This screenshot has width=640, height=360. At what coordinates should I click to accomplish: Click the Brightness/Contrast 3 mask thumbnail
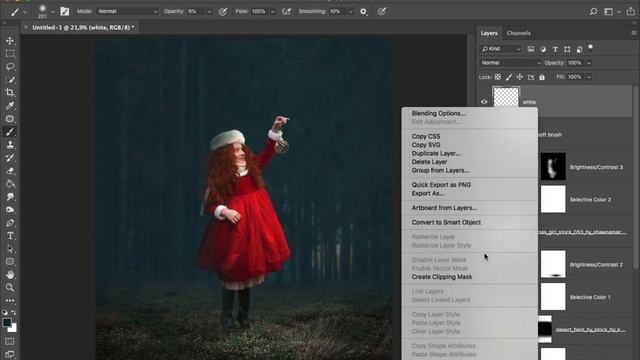(x=553, y=167)
